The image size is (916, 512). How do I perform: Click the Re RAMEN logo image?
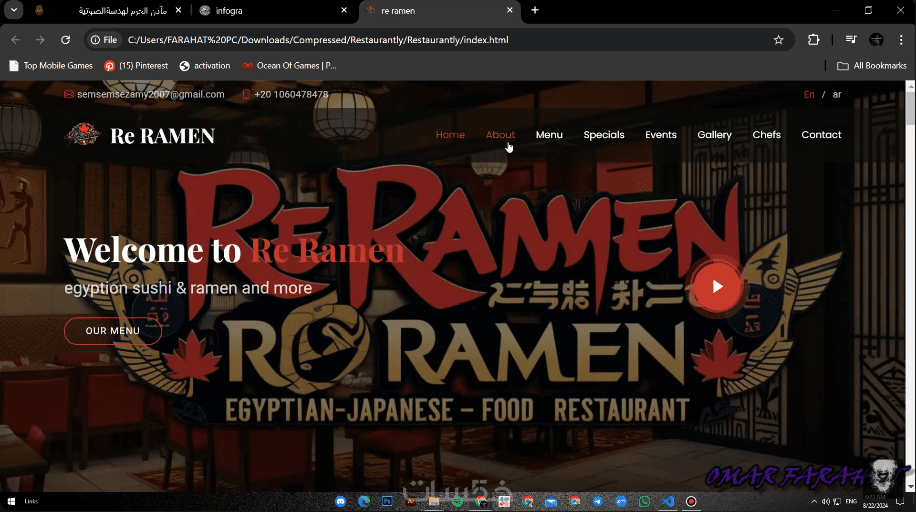pos(82,134)
